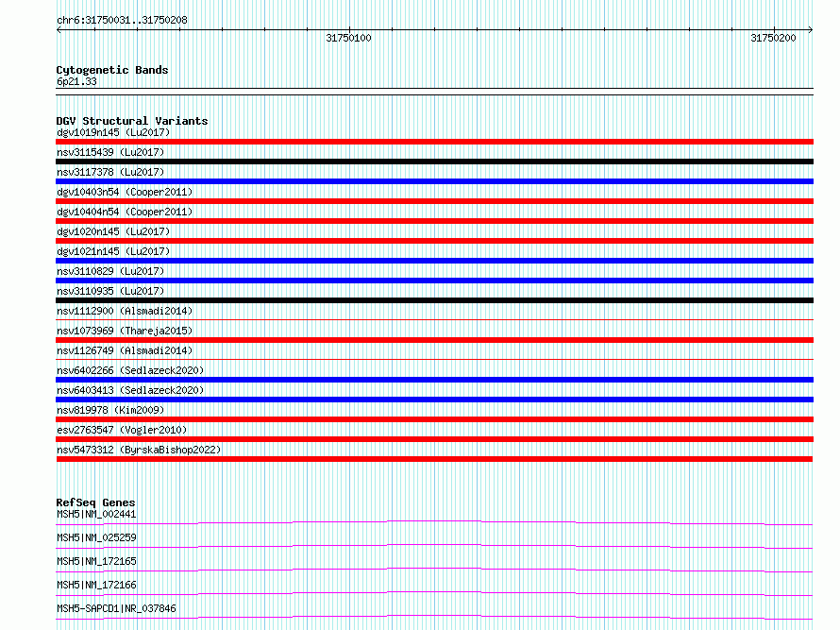Open variant nsv3110829 (Lu2017) label

click(x=110, y=271)
